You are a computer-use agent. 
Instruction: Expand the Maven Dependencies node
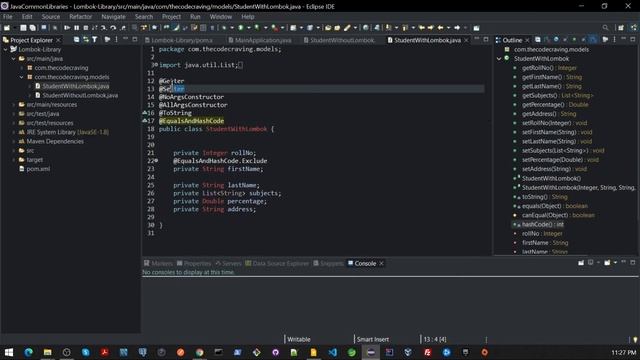(x=13, y=141)
